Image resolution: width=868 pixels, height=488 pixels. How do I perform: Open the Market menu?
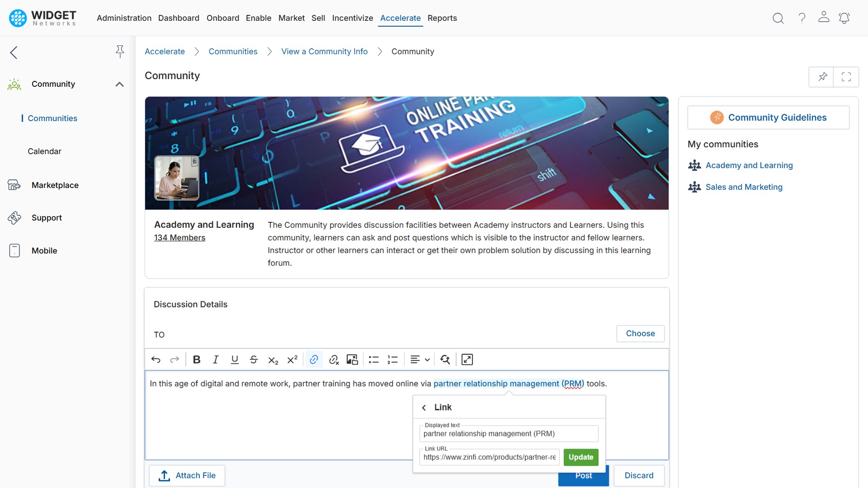click(x=292, y=18)
